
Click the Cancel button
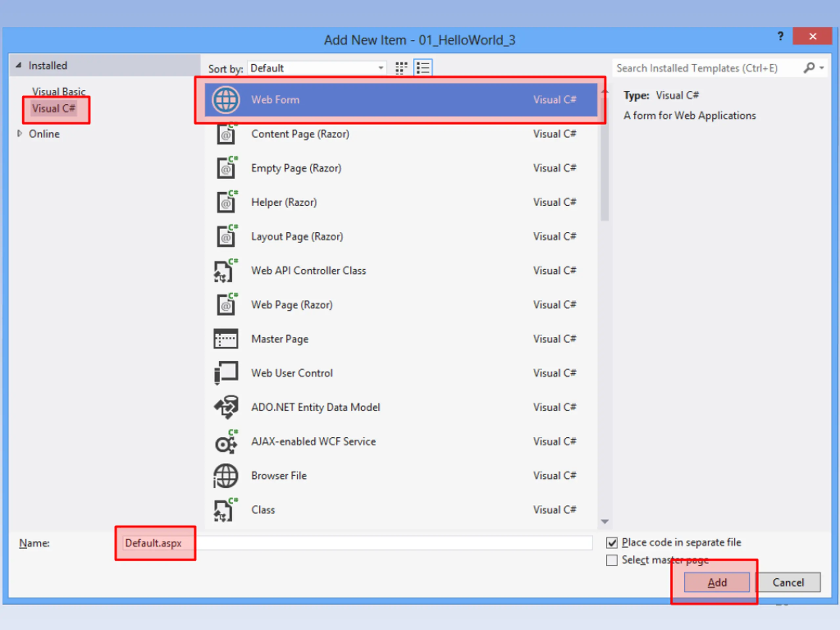click(788, 582)
